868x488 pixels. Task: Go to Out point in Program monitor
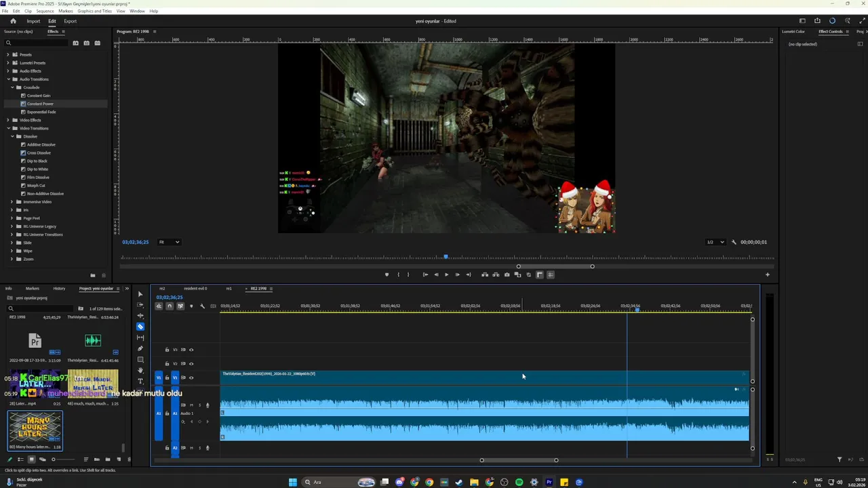(x=468, y=274)
